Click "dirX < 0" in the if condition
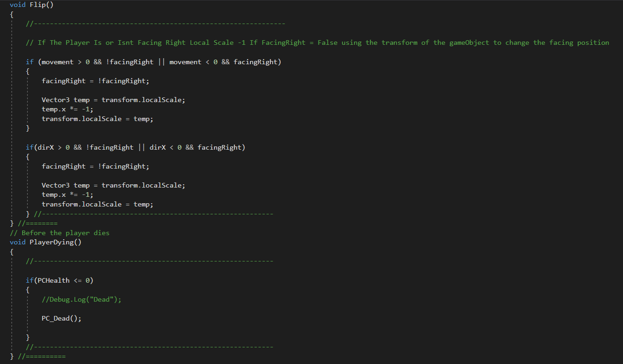Image resolution: width=623 pixels, height=364 pixels. click(x=165, y=147)
